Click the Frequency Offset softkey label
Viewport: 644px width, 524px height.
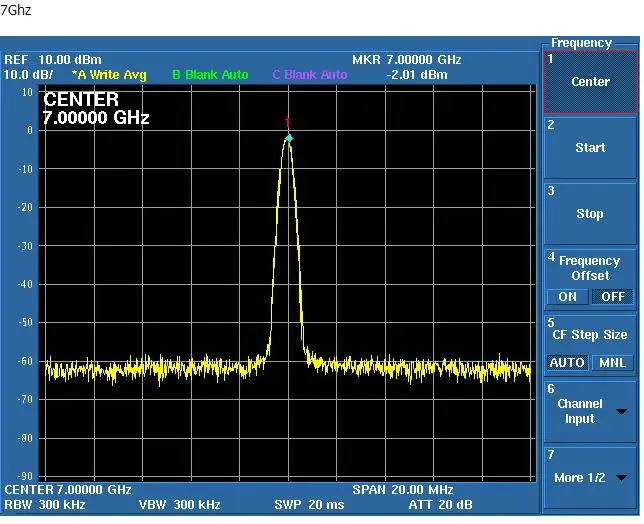pos(590,268)
